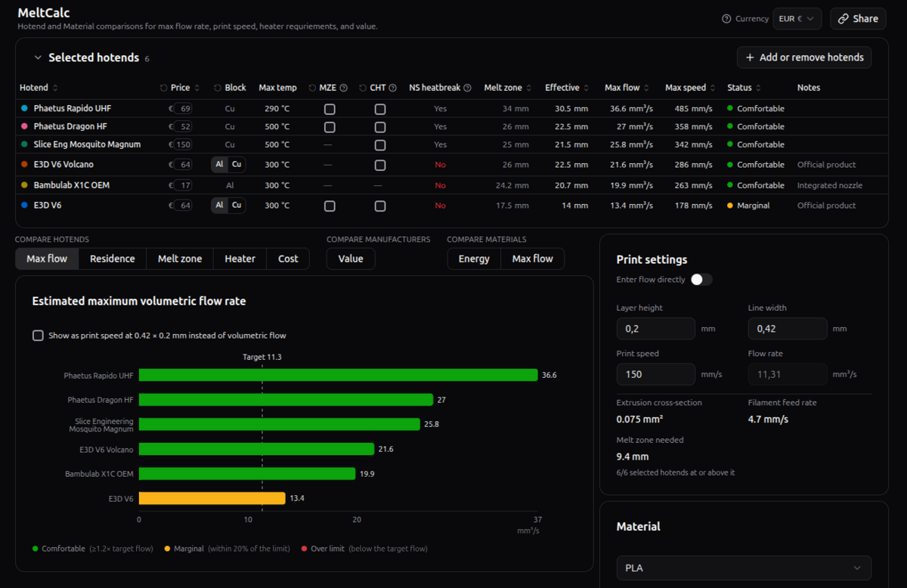Enable CHT for Phaetus Rapido UHF
Viewport: 907px width, 588px height.
coord(380,109)
